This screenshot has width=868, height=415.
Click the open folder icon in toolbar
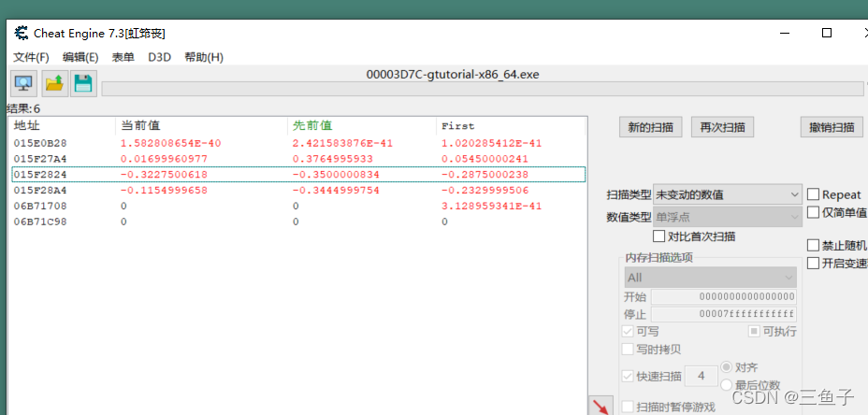pyautogui.click(x=54, y=83)
